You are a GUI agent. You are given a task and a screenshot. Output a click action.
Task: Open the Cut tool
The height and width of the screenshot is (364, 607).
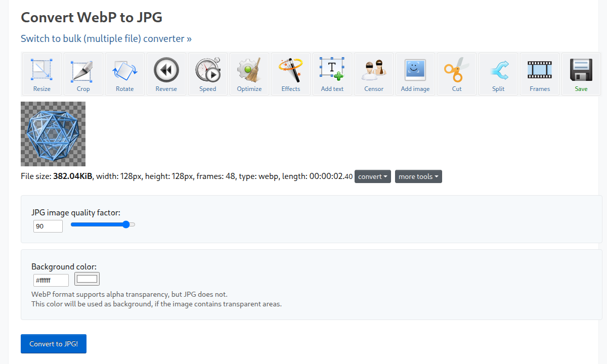(x=457, y=74)
